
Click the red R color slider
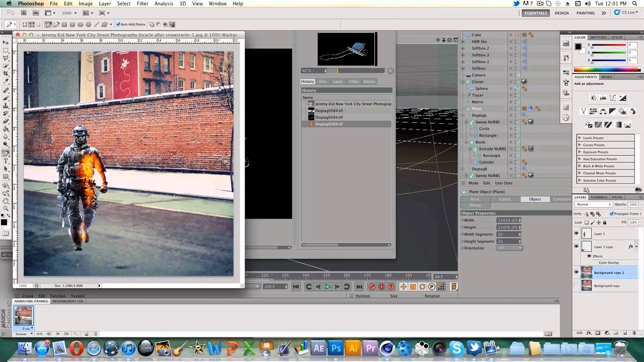[x=608, y=45]
